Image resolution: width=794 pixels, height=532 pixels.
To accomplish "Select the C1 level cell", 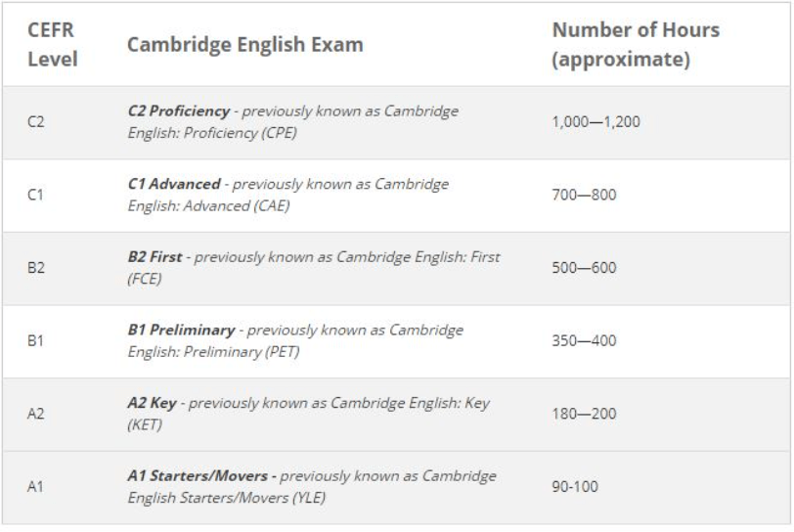I will (x=34, y=195).
